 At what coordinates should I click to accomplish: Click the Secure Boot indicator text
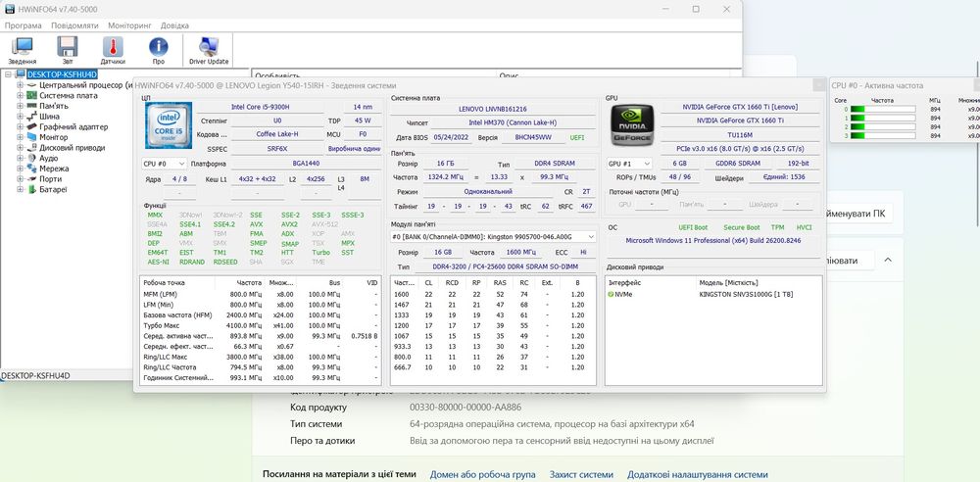(x=742, y=227)
